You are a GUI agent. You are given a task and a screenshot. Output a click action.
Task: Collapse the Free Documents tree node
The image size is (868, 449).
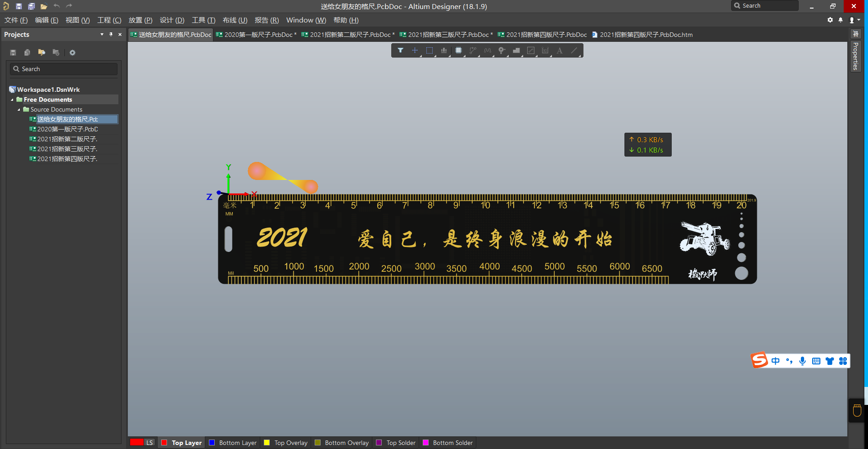click(x=12, y=99)
